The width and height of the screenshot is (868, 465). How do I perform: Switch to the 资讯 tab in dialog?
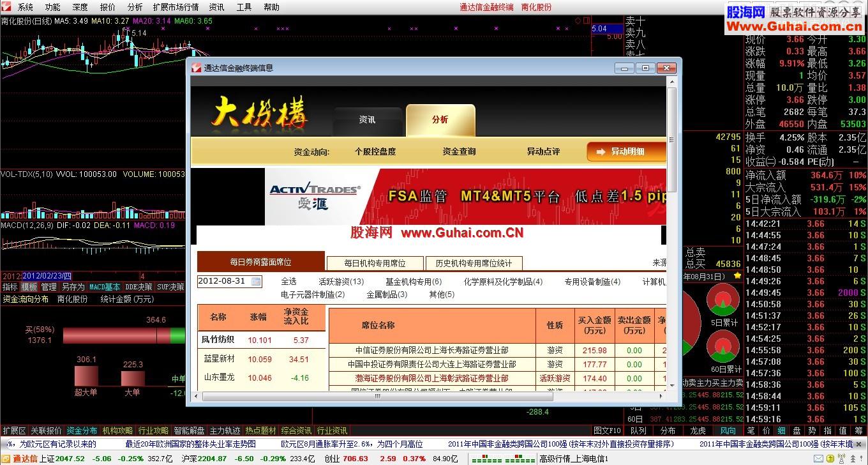click(367, 119)
